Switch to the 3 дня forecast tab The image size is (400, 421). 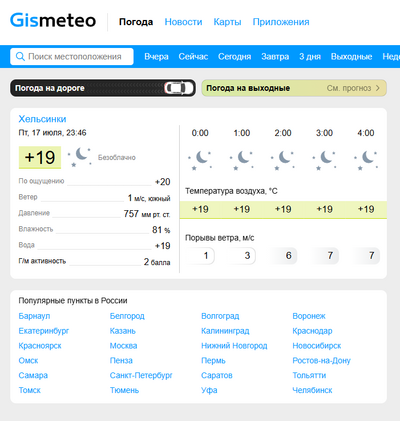(x=310, y=57)
